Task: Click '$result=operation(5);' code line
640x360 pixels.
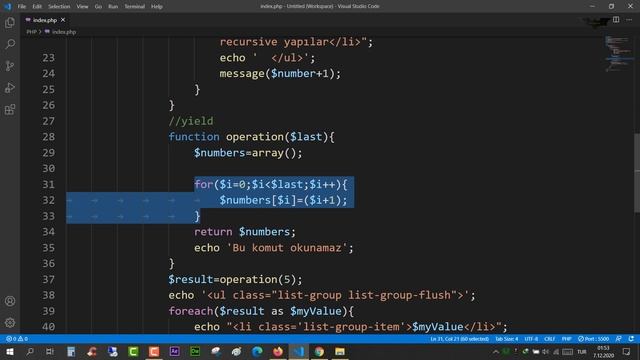Action: [236, 280]
